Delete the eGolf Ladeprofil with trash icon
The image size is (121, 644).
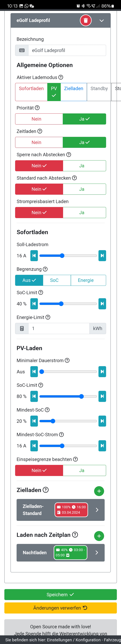pyautogui.click(x=85, y=21)
